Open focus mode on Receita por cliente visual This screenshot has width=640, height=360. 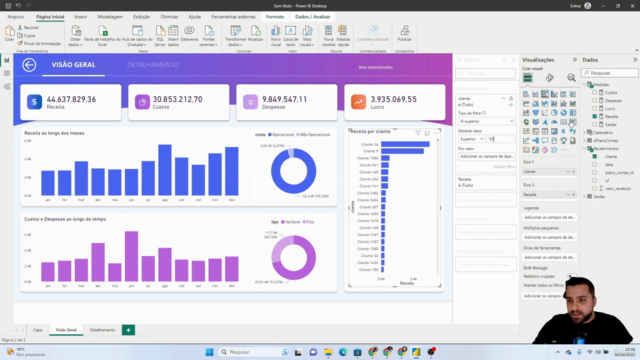click(427, 133)
